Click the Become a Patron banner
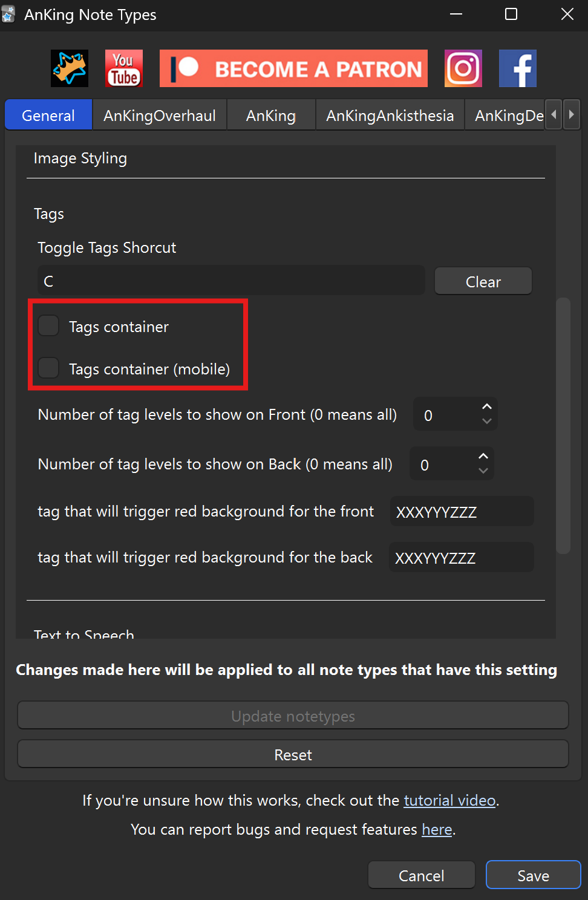 point(293,68)
